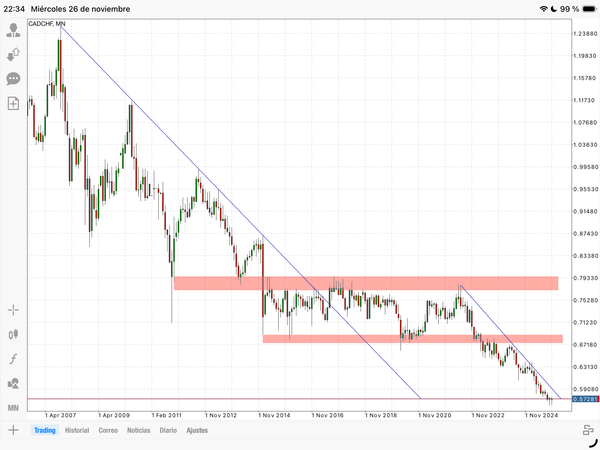Switch to the Historial tab
Image resolution: width=600 pixels, height=450 pixels.
click(77, 430)
